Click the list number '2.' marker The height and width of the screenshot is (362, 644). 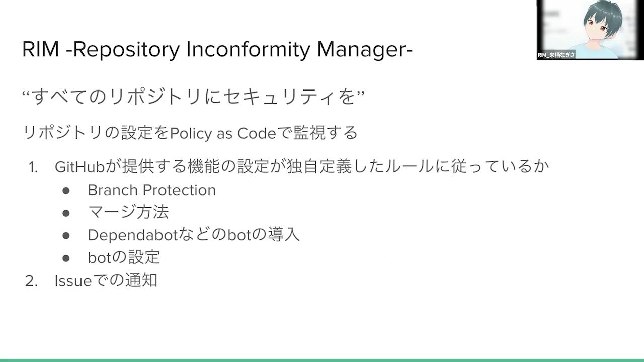[32, 281]
